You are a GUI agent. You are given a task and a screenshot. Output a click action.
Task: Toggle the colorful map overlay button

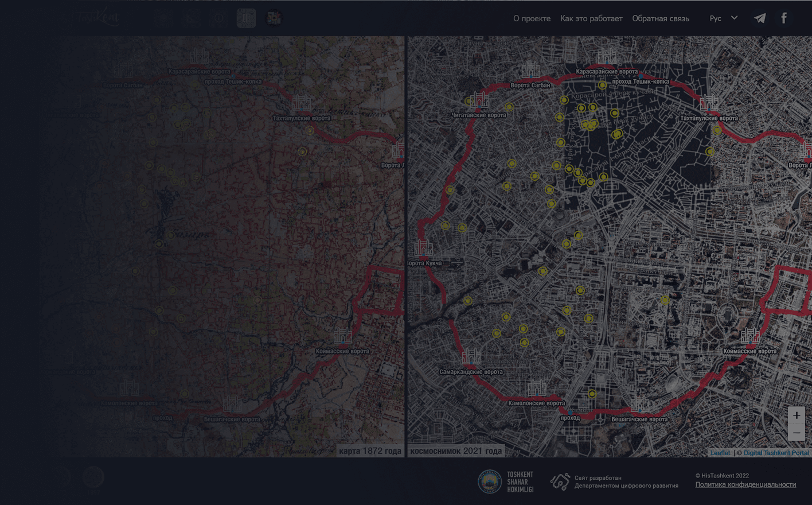(274, 18)
